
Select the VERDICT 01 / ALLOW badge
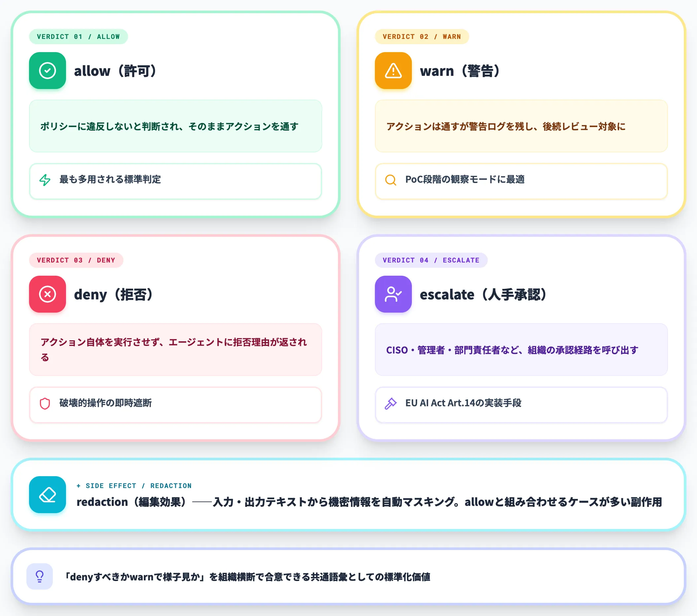click(x=79, y=37)
